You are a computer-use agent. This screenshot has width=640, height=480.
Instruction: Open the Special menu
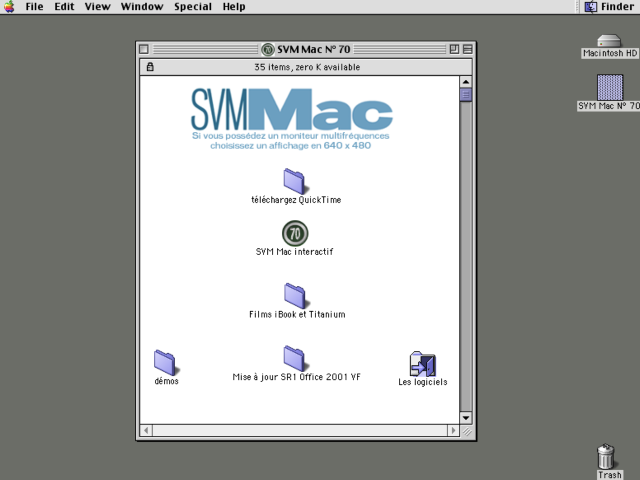[193, 7]
